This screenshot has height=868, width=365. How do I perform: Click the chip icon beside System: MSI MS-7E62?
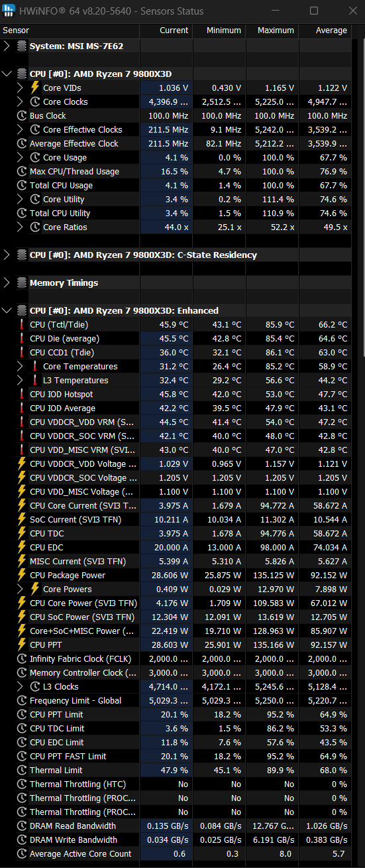click(22, 46)
